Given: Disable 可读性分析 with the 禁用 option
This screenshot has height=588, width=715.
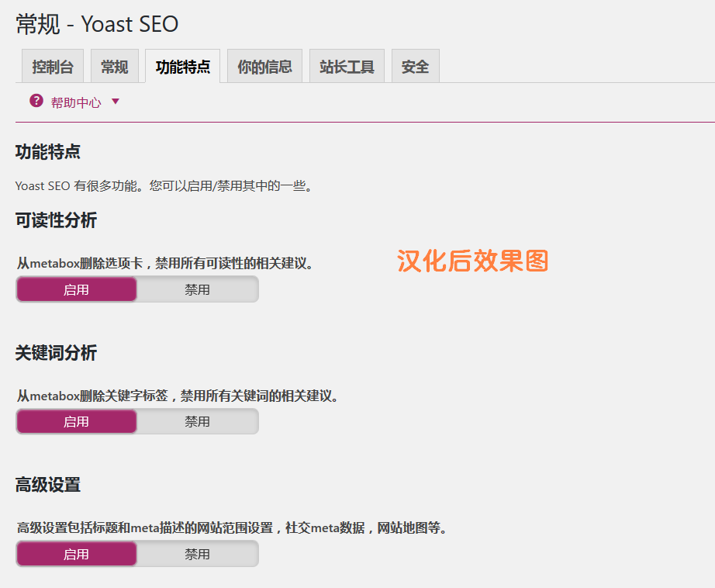Looking at the screenshot, I should [198, 289].
